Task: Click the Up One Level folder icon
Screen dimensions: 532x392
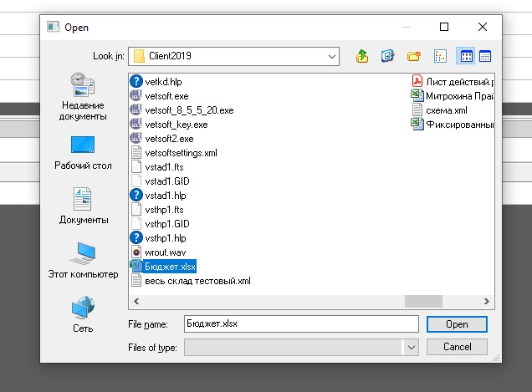Action: 362,56
